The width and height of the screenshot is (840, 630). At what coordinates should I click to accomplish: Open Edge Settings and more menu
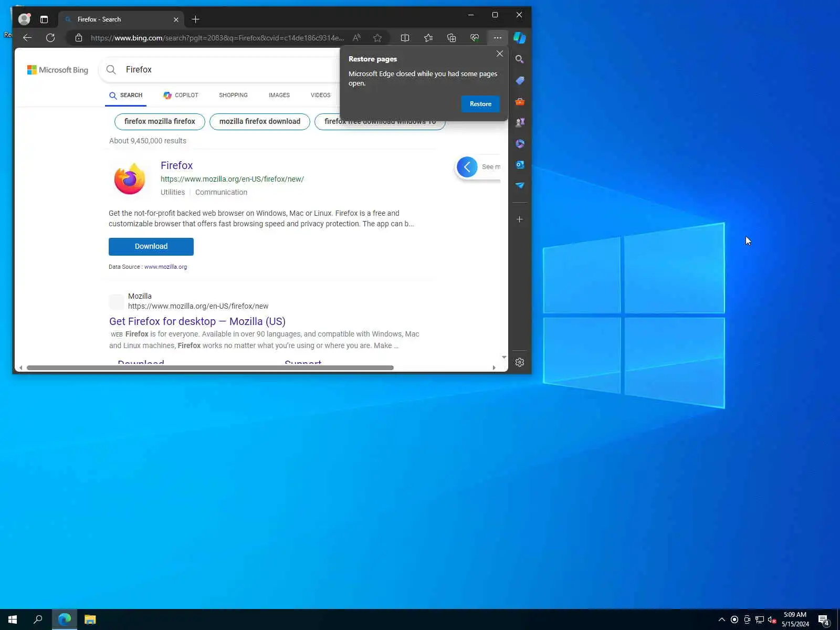pyautogui.click(x=498, y=38)
